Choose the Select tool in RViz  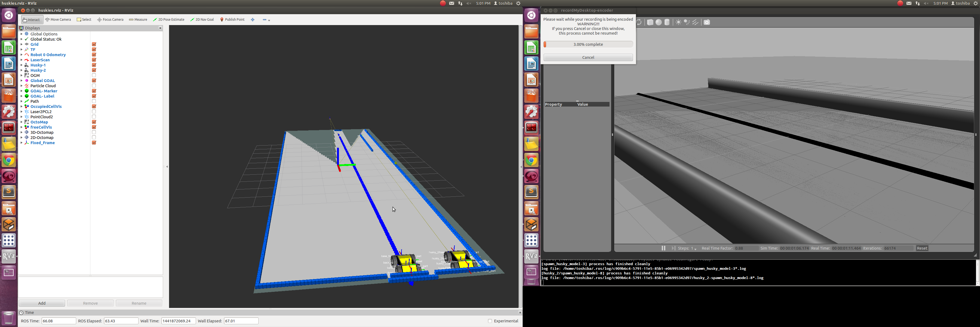tap(84, 19)
